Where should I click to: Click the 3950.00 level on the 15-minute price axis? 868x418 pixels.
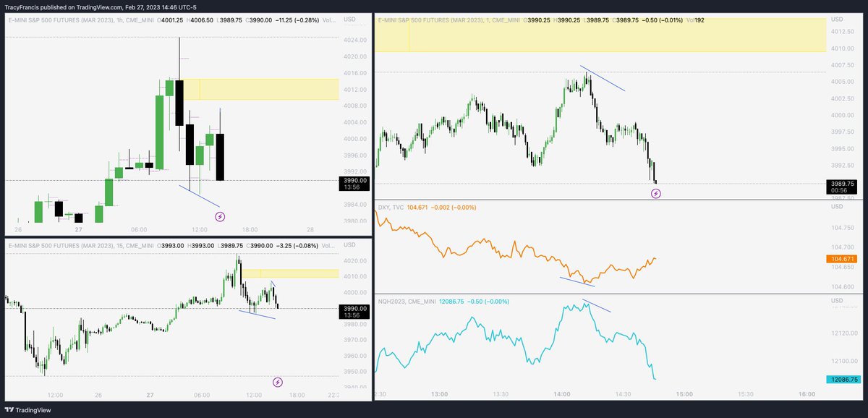click(354, 372)
